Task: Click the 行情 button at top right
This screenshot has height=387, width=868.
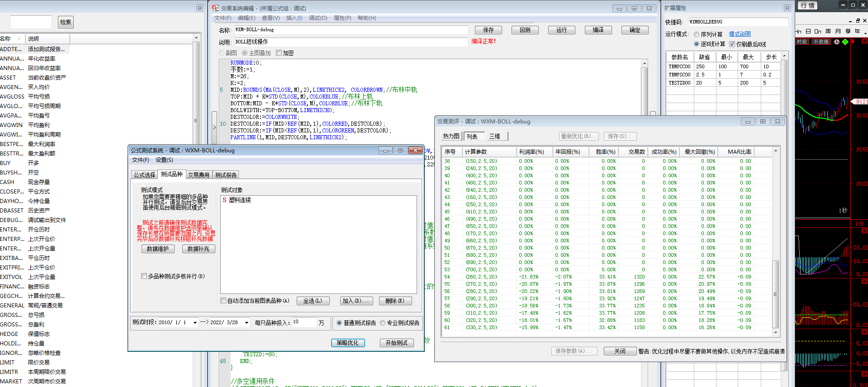Action: click(808, 5)
